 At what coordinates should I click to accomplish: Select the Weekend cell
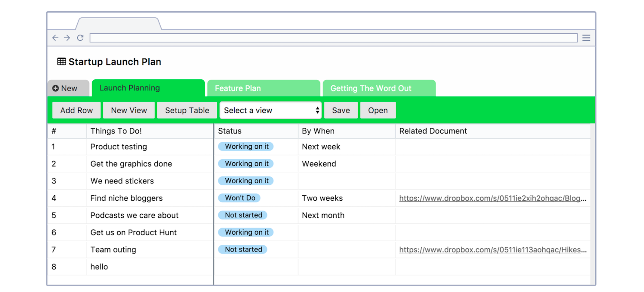tap(347, 164)
